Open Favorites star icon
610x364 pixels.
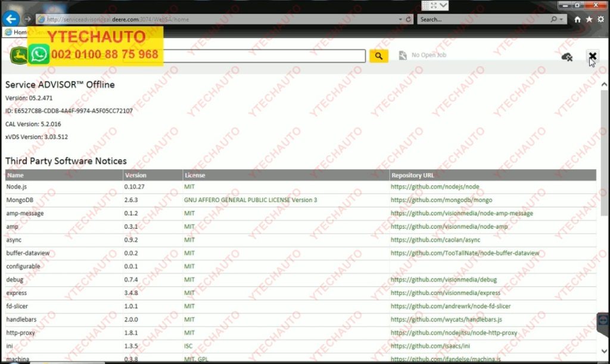tap(589, 20)
